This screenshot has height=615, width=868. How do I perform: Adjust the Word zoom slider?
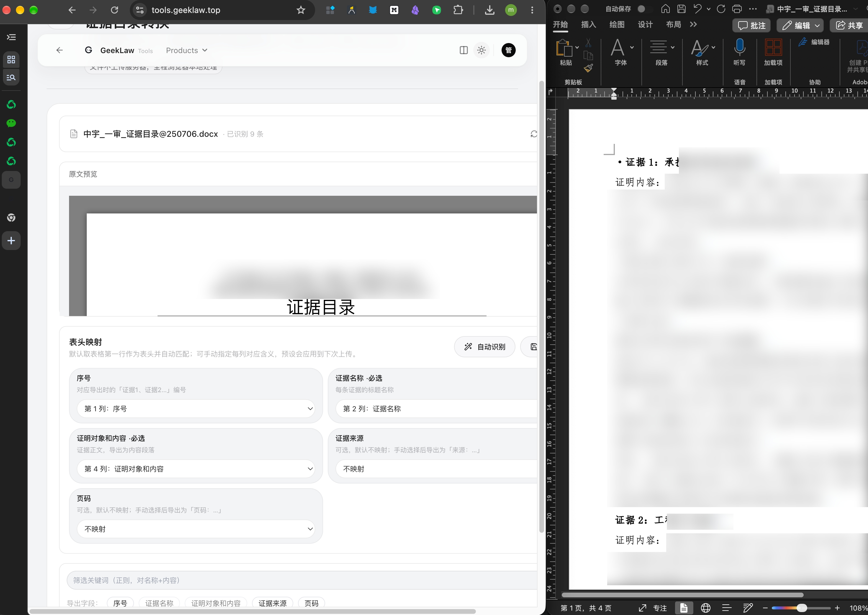click(801, 608)
